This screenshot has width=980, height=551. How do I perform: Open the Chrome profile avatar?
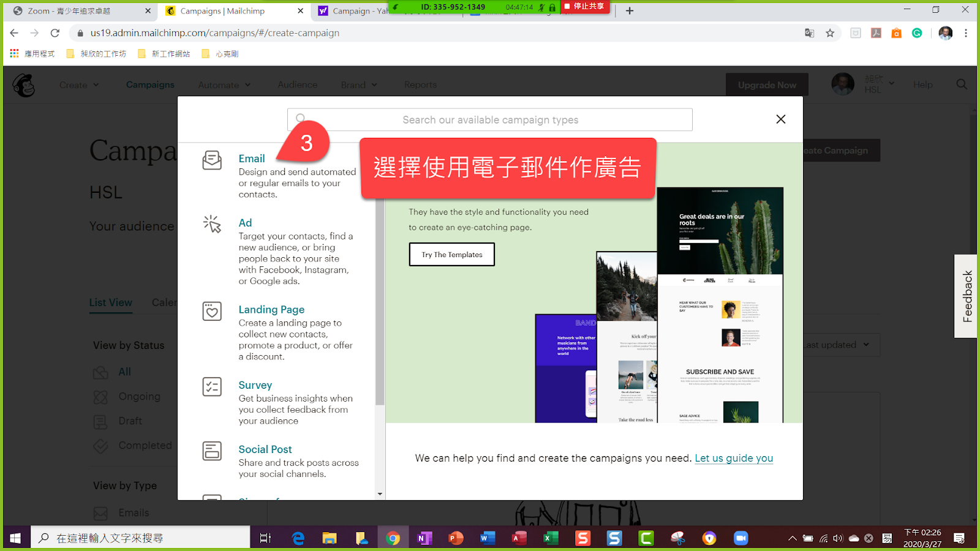pyautogui.click(x=946, y=33)
